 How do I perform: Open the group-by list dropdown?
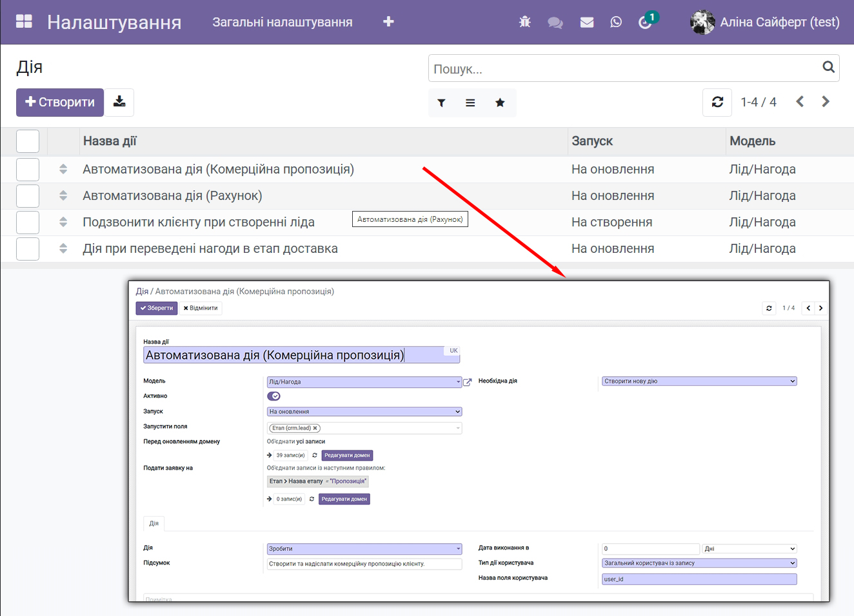pyautogui.click(x=470, y=103)
